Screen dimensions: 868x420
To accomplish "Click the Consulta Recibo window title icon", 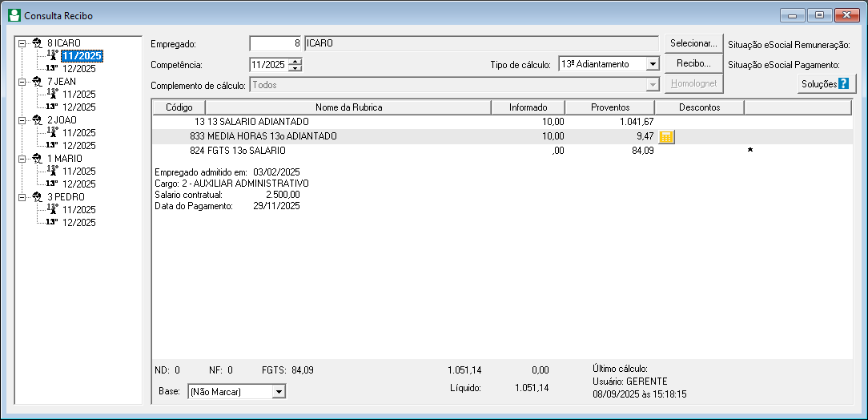I will point(14,15).
